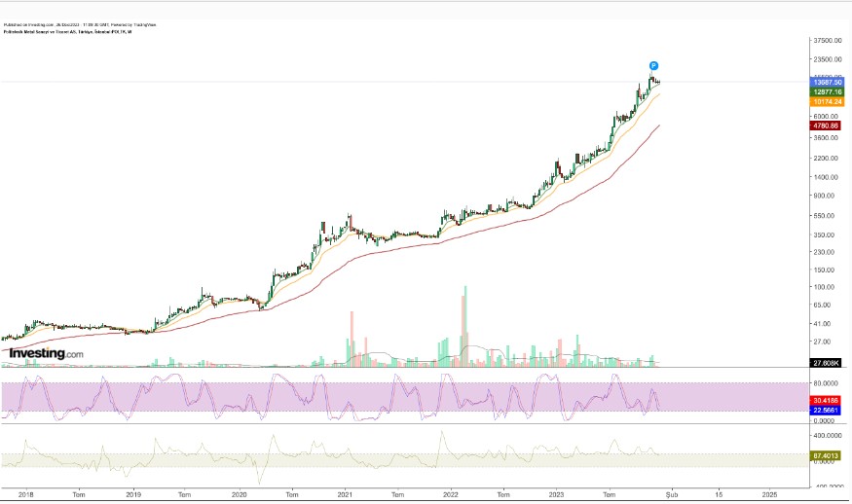
Task: Click the black 27.608K volume label
Action: (827, 363)
